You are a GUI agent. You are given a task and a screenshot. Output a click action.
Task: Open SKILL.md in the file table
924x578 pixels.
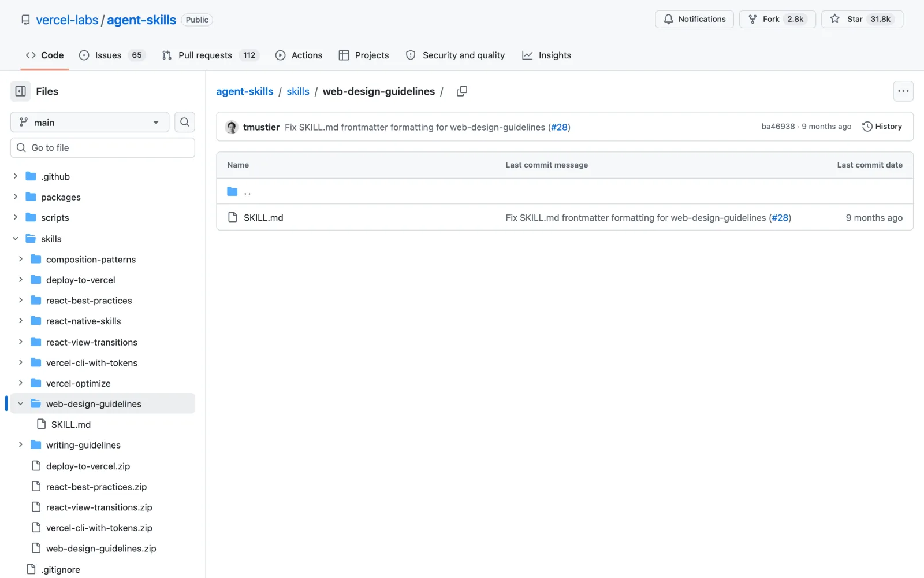pos(263,218)
